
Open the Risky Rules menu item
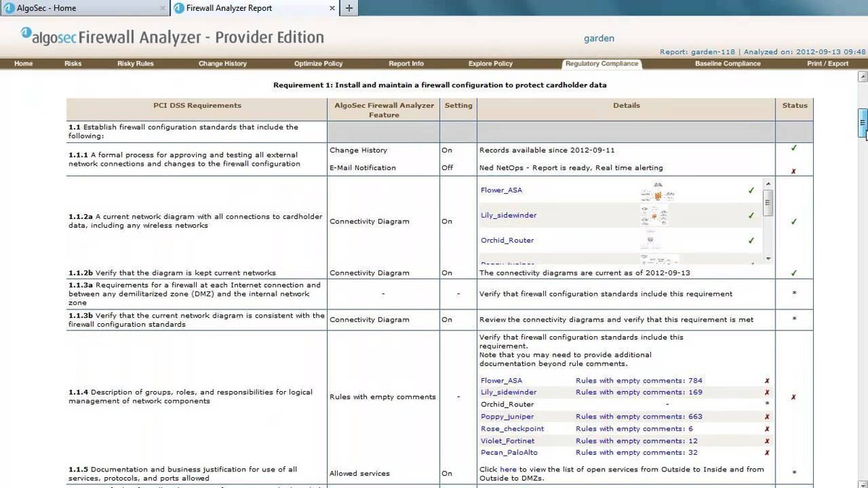click(135, 64)
